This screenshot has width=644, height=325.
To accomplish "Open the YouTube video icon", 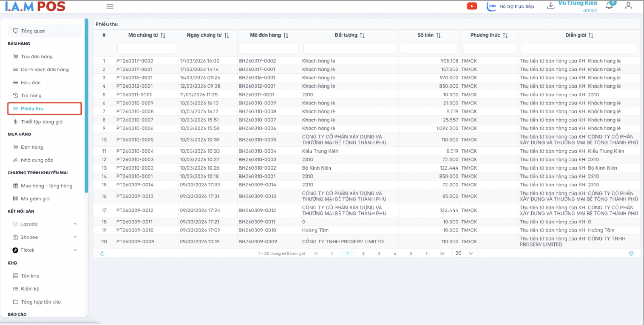I will [x=472, y=6].
